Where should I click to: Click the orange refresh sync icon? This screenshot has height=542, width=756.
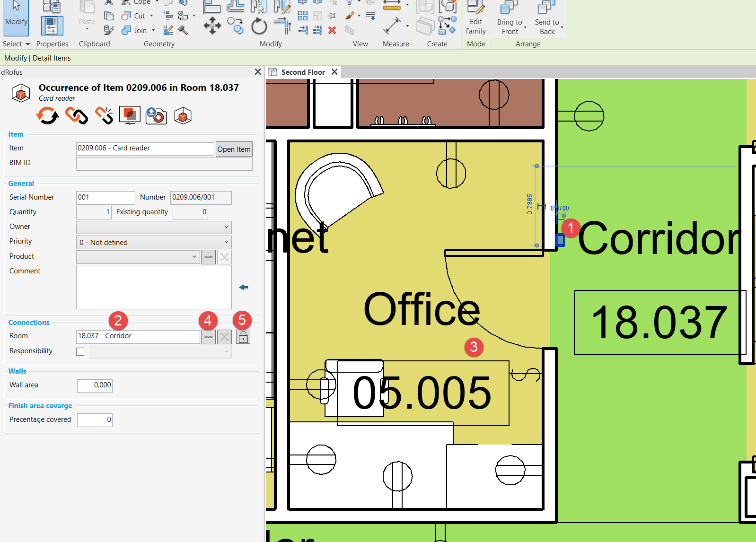[47, 115]
